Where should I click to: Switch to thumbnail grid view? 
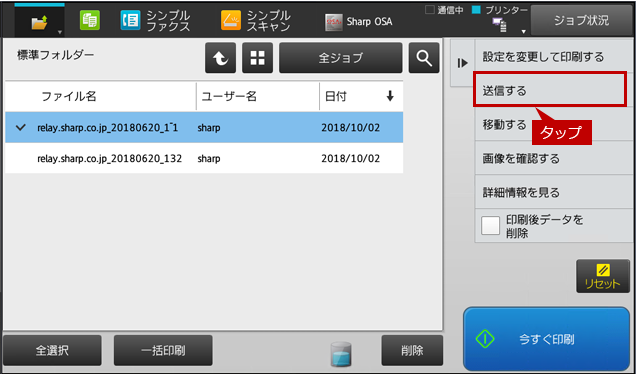258,58
